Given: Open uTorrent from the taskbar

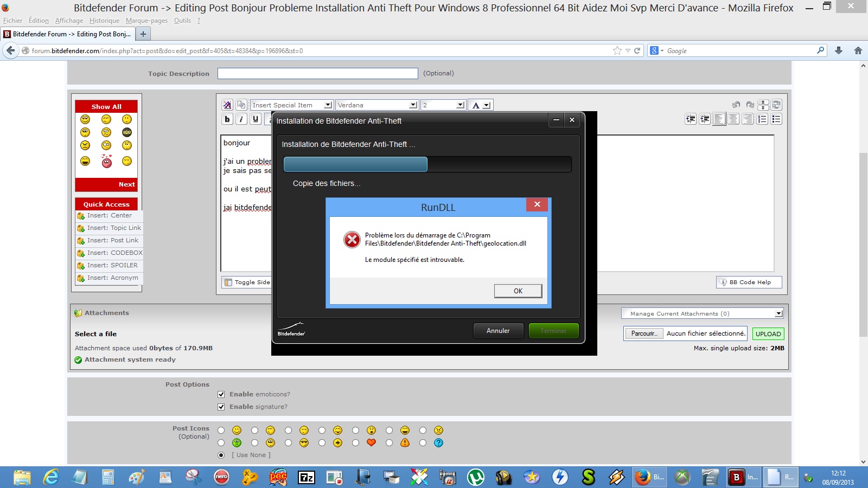Looking at the screenshot, I should pyautogui.click(x=476, y=477).
